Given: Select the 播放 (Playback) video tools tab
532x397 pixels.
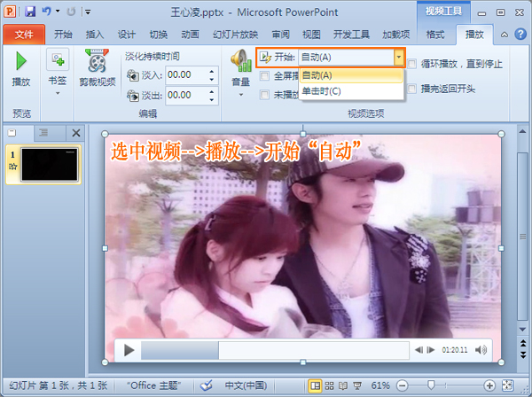Looking at the screenshot, I should coord(474,35).
